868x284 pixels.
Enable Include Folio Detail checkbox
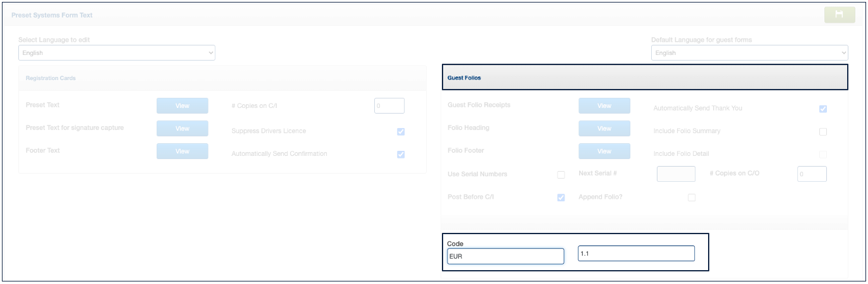(x=822, y=155)
